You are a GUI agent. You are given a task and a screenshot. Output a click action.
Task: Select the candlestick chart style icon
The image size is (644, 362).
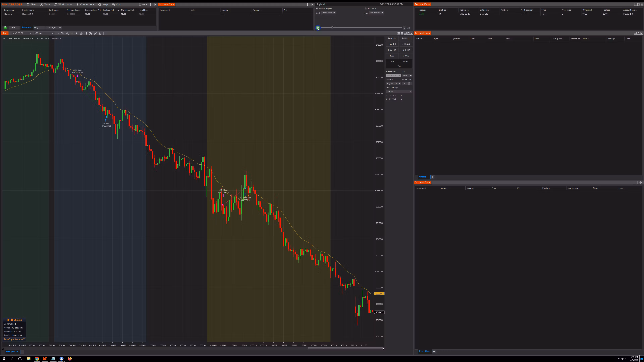coord(58,33)
